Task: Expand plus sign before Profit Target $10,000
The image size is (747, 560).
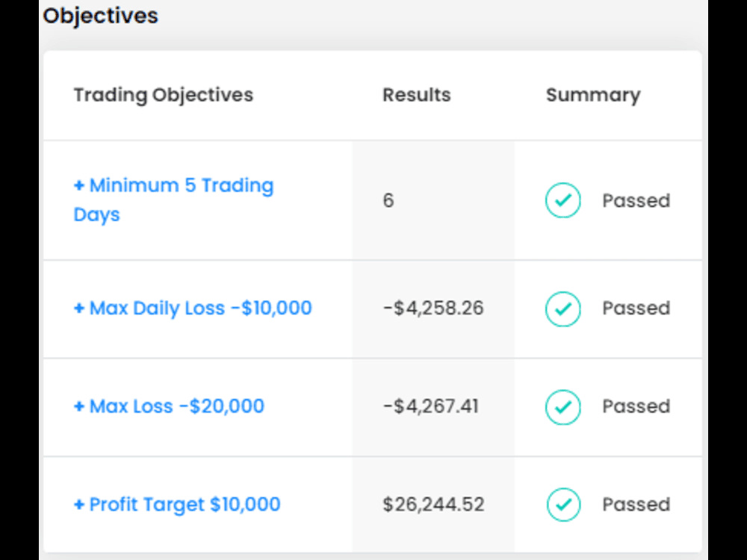Action: tap(79, 504)
